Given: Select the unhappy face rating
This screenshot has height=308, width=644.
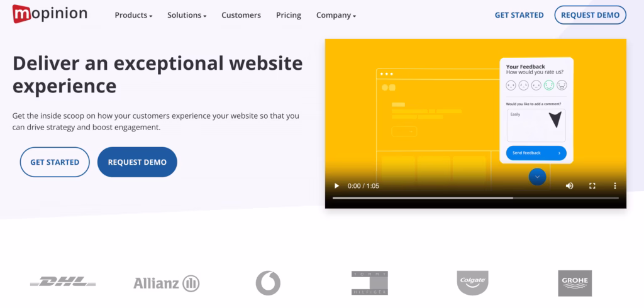Looking at the screenshot, I should [524, 85].
